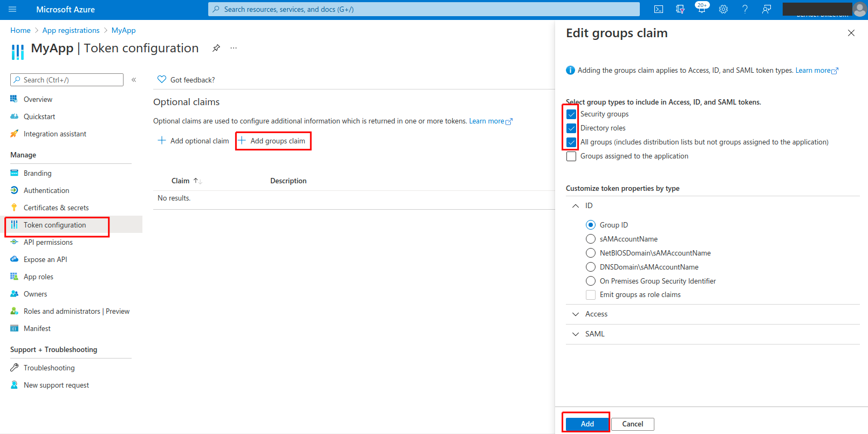The image size is (868, 434).
Task: Click the info icon in groups claim panel
Action: click(x=570, y=70)
